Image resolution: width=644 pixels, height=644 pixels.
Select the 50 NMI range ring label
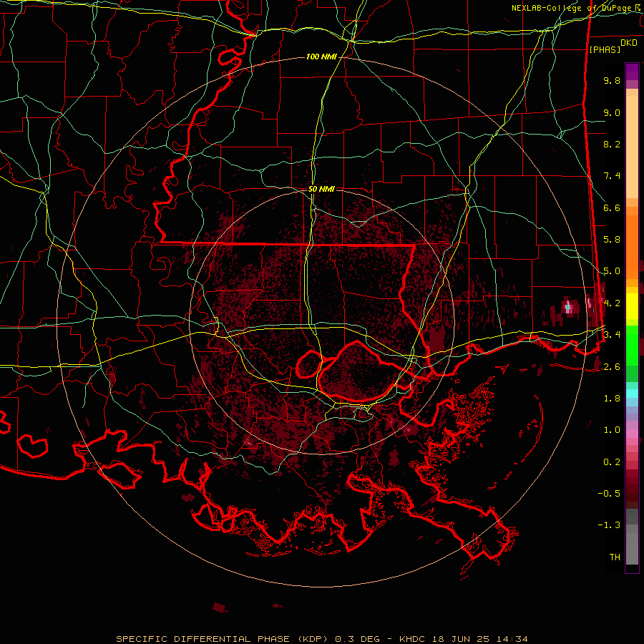[321, 189]
